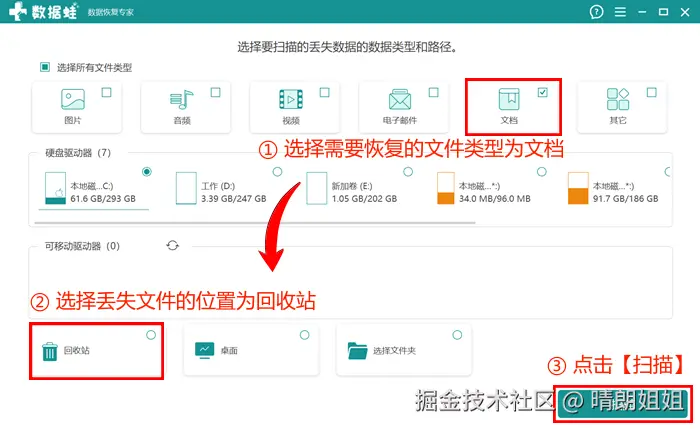The height and width of the screenshot is (429, 700).
Task: Click the 工作 (D:) drive icon
Action: pos(186,188)
